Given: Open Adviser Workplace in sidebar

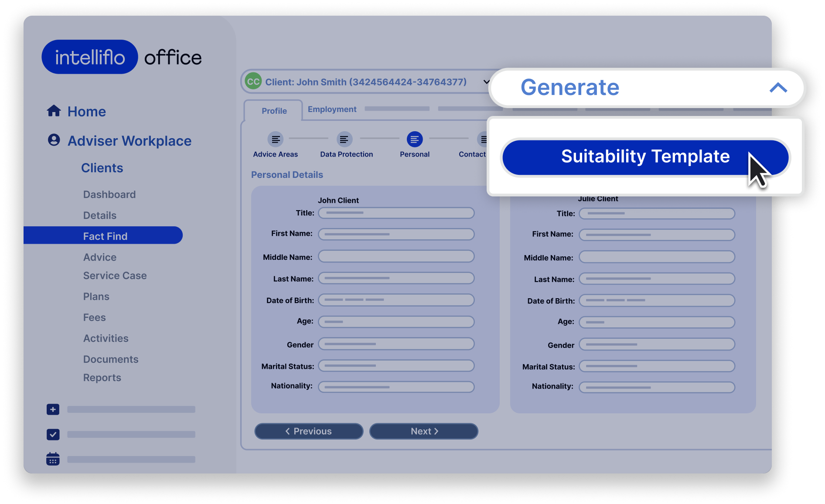Looking at the screenshot, I should click(x=130, y=141).
